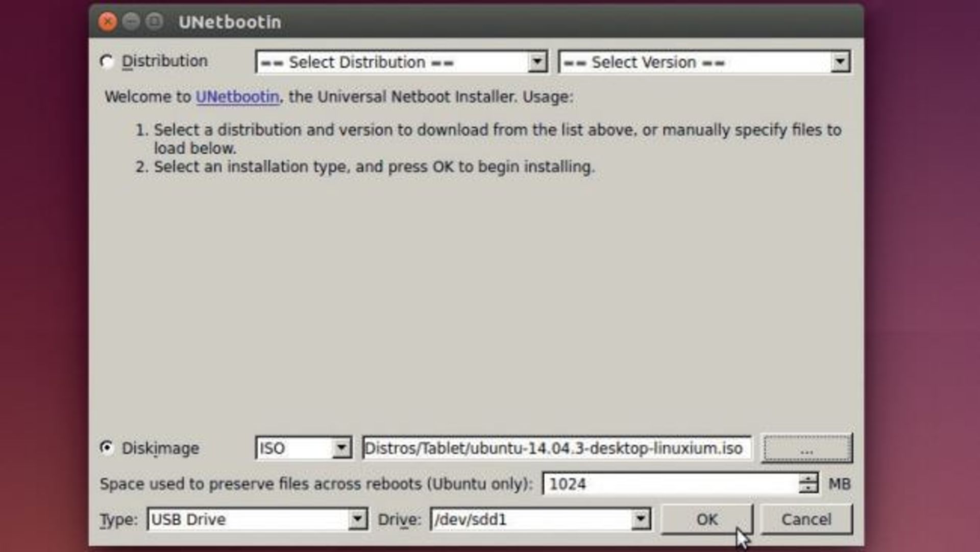Click the 'MB' unit label
Screen dimensions: 980x552
839,484
